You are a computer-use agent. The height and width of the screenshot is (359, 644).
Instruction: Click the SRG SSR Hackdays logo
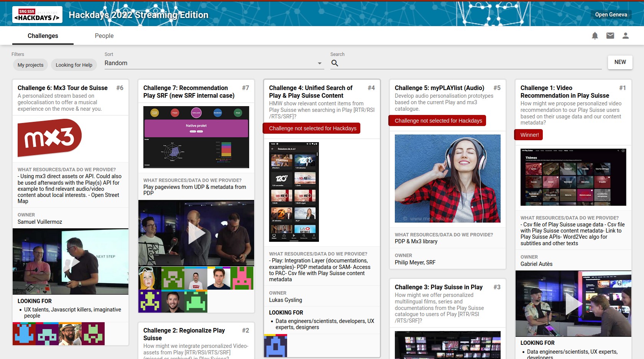(x=37, y=15)
